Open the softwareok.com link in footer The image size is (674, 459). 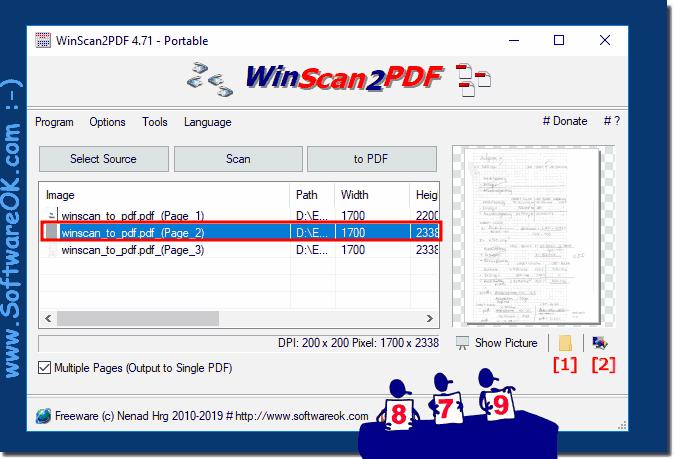coord(302,416)
